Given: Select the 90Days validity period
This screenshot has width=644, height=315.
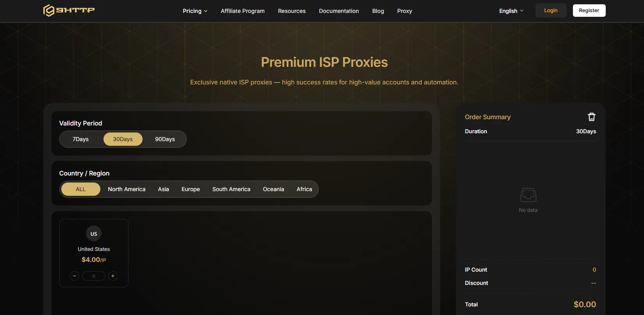Looking at the screenshot, I should point(165,139).
